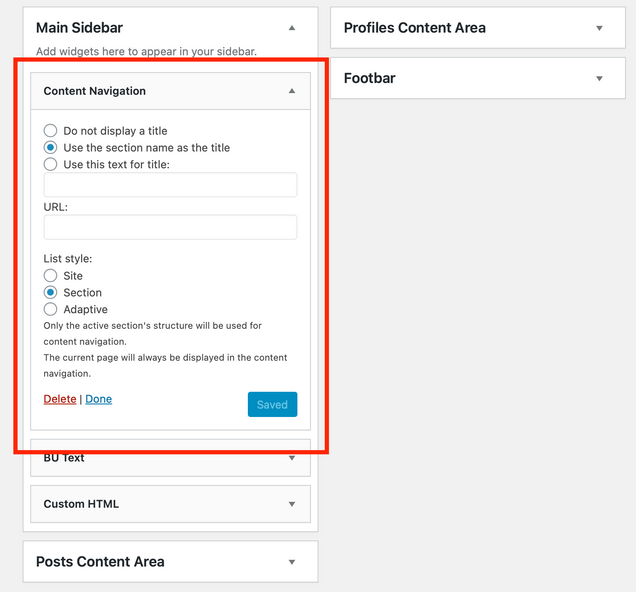Set list style to Adaptive

point(51,310)
